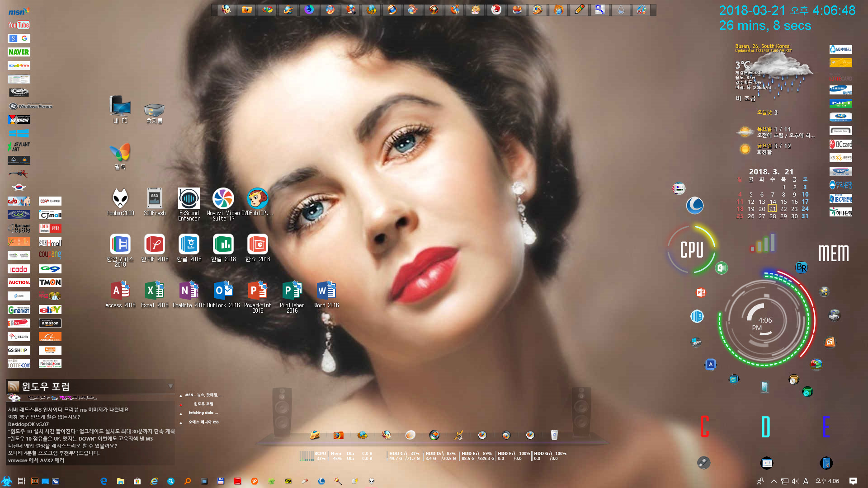
Task: Select 윈도우 포럼 feed in RSS list
Action: click(x=203, y=404)
